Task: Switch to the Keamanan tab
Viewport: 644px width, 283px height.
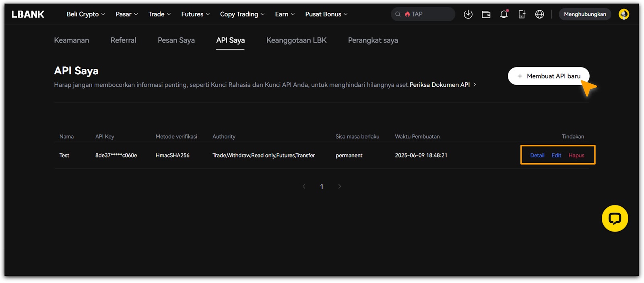Action: tap(72, 40)
